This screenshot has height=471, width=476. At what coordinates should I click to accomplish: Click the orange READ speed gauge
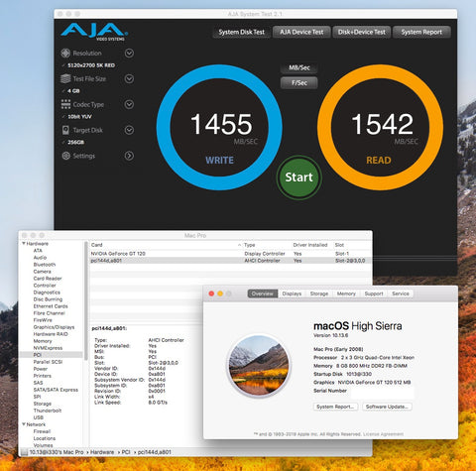tap(380, 127)
